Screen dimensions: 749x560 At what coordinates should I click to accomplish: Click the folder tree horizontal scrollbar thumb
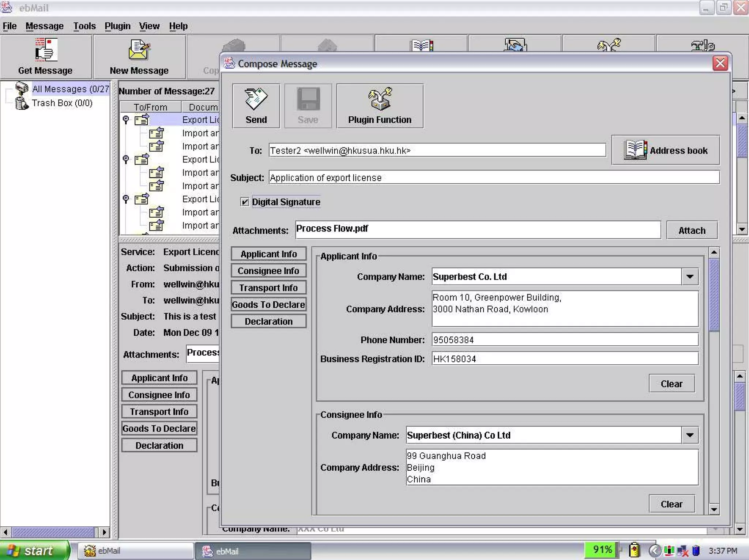[53, 532]
